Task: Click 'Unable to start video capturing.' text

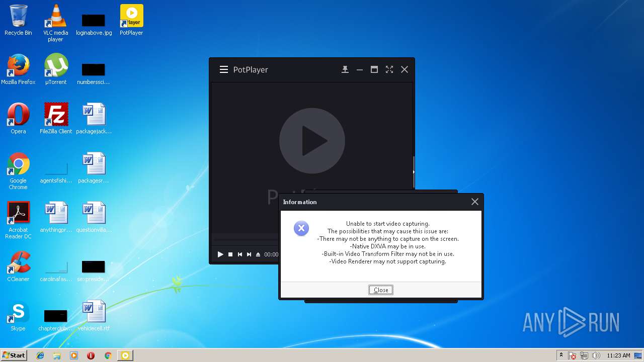Action: point(388,224)
